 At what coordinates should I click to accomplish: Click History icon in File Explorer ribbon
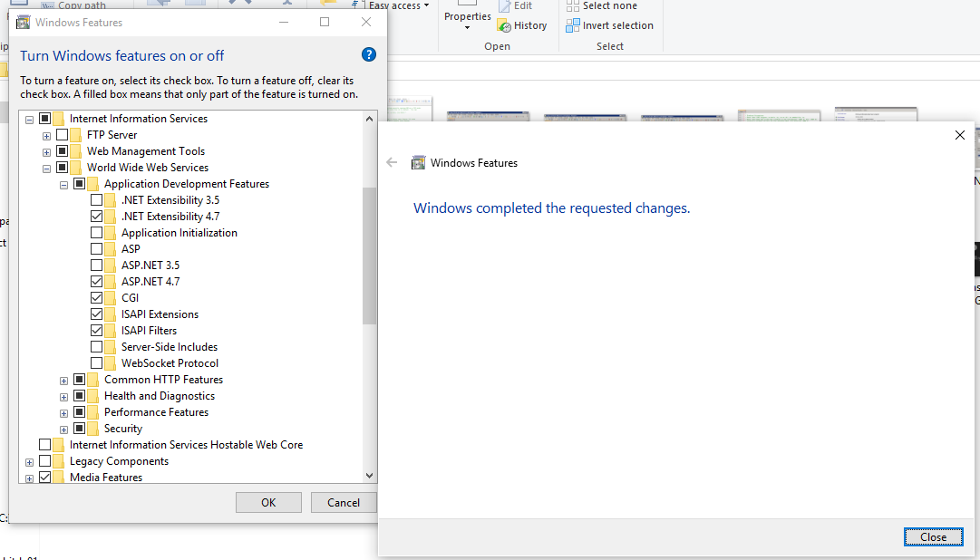click(504, 25)
